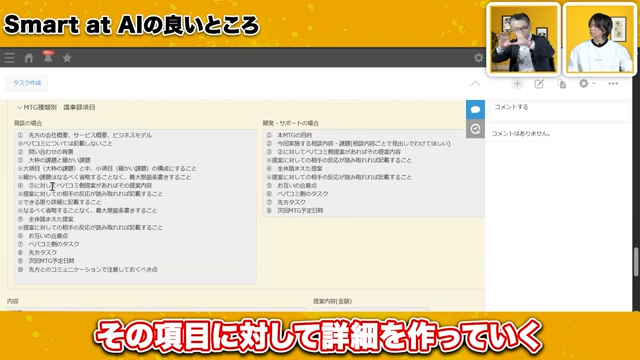Screen dimensions: 640x360
Task: Click the page vertical scrollbar thumb
Action: (x=636, y=262)
